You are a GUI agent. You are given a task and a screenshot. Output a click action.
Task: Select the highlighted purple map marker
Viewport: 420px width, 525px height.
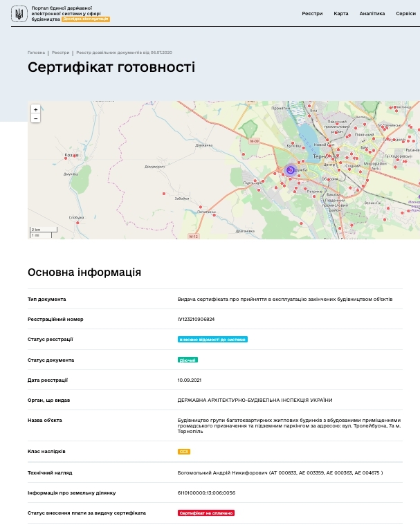[290, 170]
